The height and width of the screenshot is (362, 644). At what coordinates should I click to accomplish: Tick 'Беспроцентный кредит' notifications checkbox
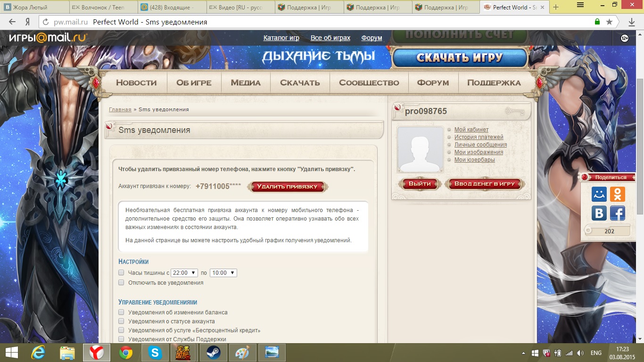[121, 330]
